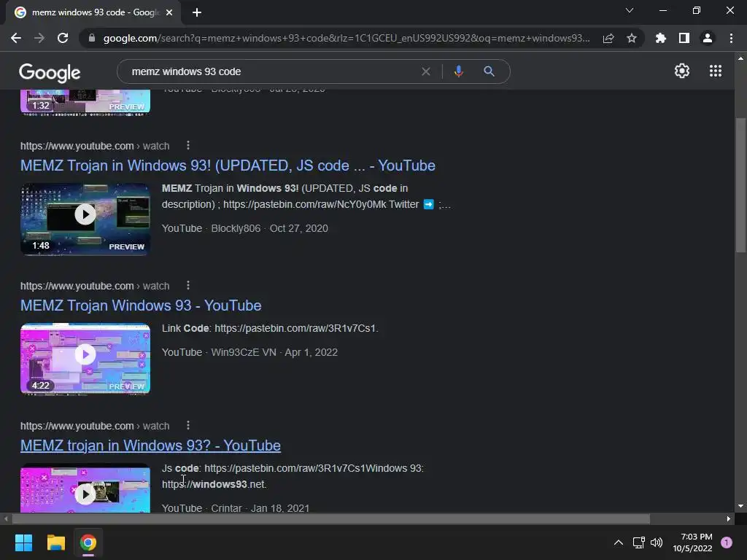Screen dimensions: 747x560
Task: Go to the Google home logo
Action: coord(50,72)
